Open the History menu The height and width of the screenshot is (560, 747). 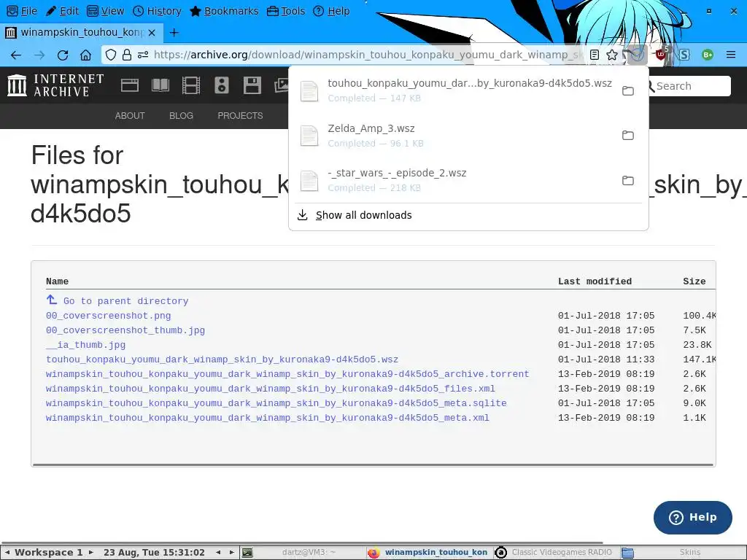point(157,11)
